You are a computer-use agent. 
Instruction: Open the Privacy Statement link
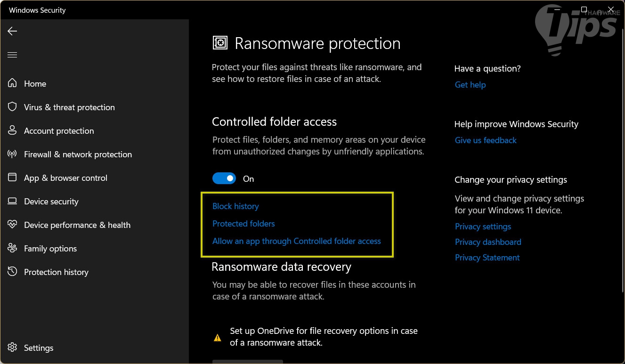487,258
